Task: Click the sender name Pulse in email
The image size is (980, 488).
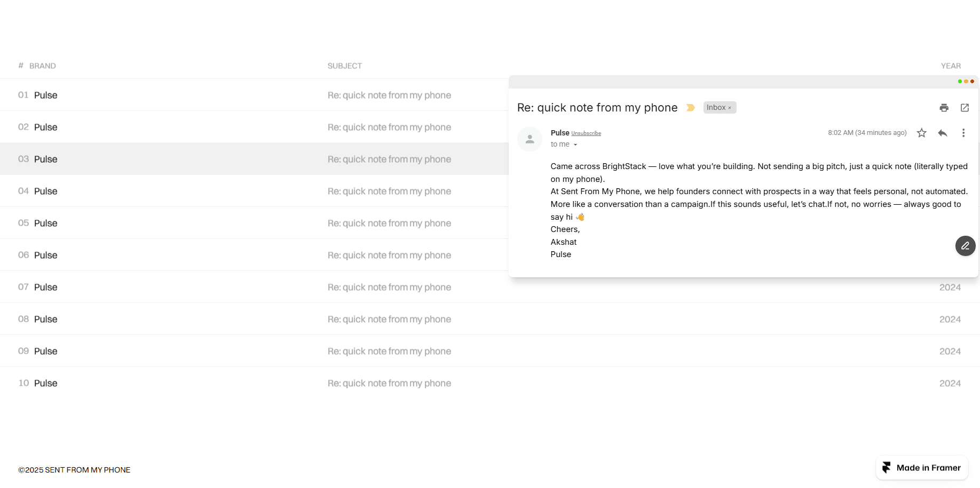Action: [560, 133]
